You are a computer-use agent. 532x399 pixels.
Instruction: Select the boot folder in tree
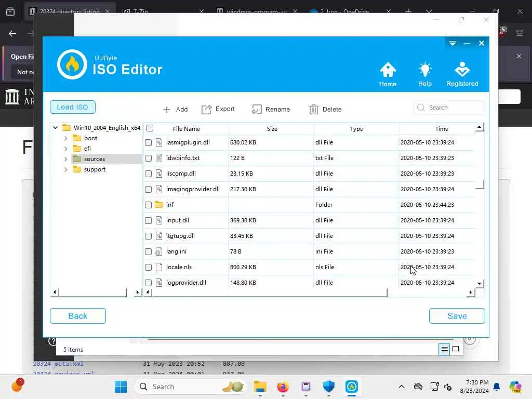90,138
